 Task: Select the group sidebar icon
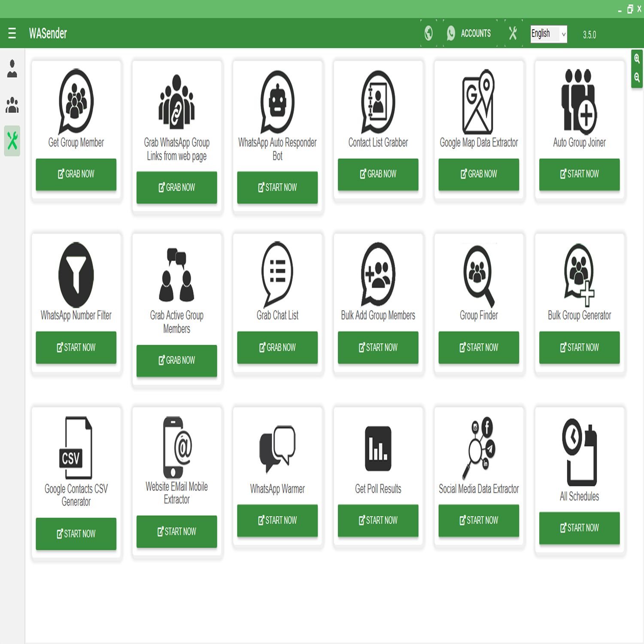pos(12,105)
